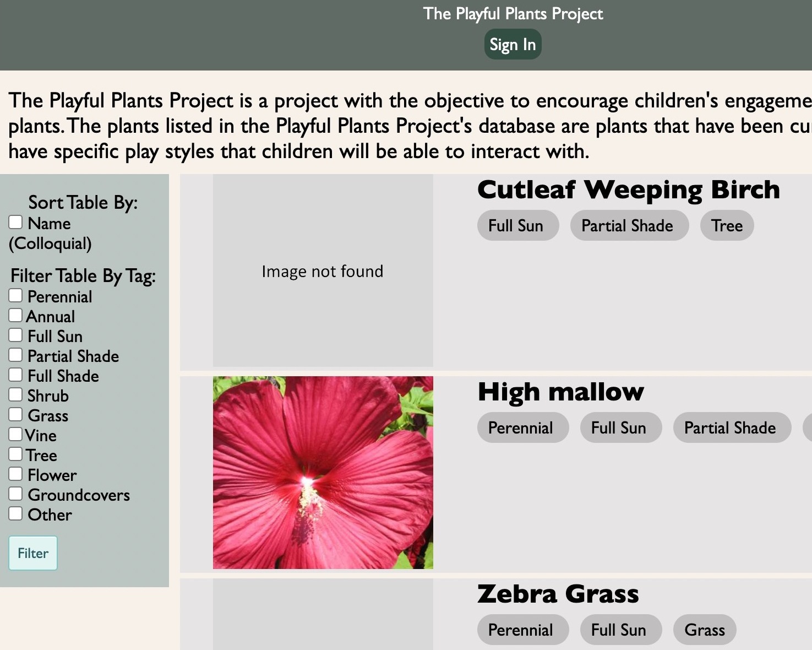Click the Sign In button
Viewport: 812px width, 650px height.
(512, 44)
